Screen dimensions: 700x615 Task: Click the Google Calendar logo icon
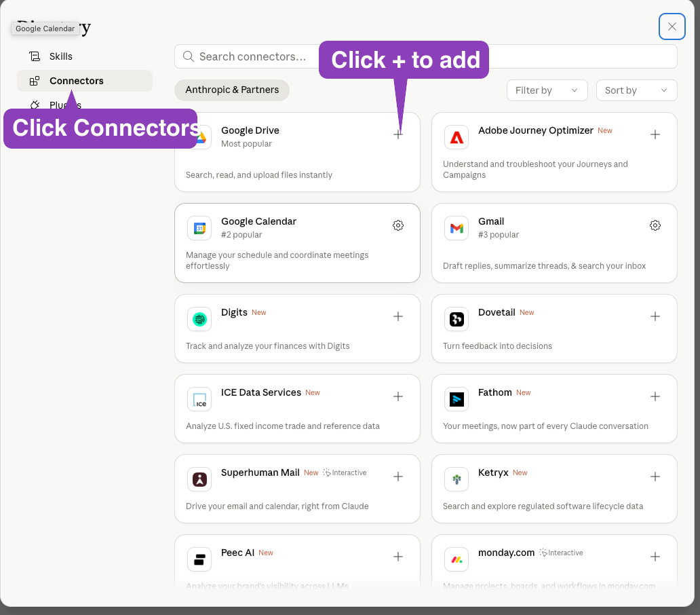[199, 228]
